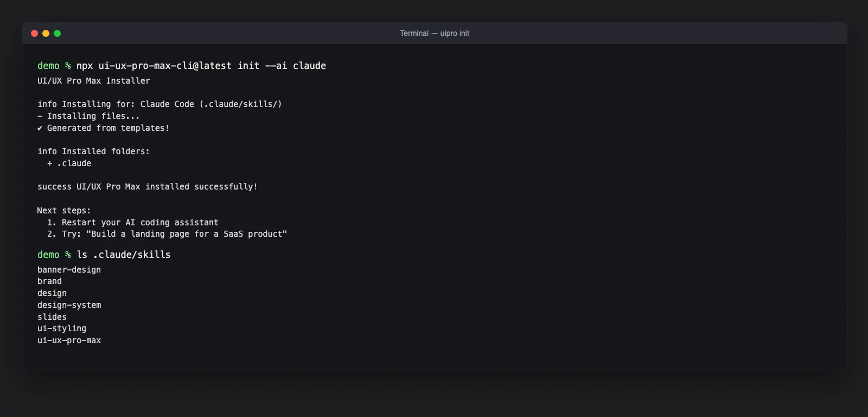868x417 pixels.
Task: Click the 'info Installed folders:' line
Action: point(93,151)
